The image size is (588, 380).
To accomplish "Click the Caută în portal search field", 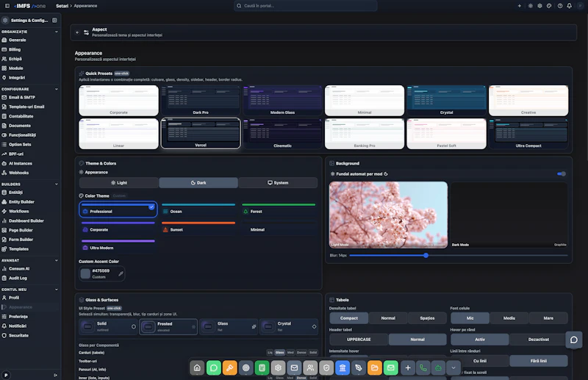I will point(306,6).
